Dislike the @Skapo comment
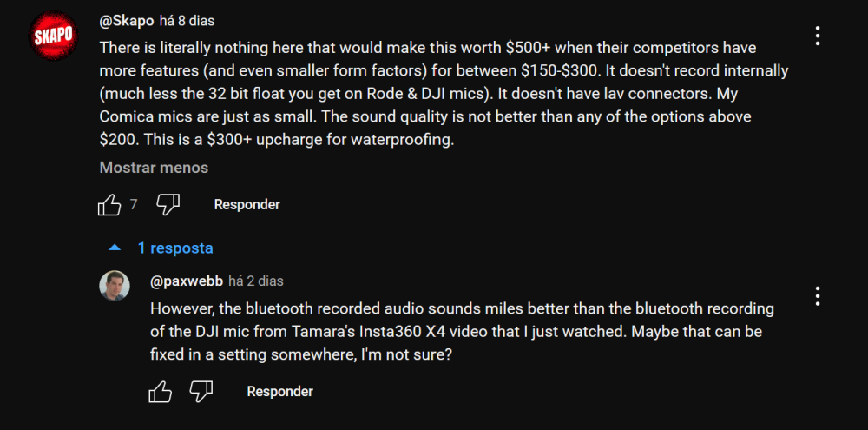The height and width of the screenshot is (430, 868). click(168, 205)
